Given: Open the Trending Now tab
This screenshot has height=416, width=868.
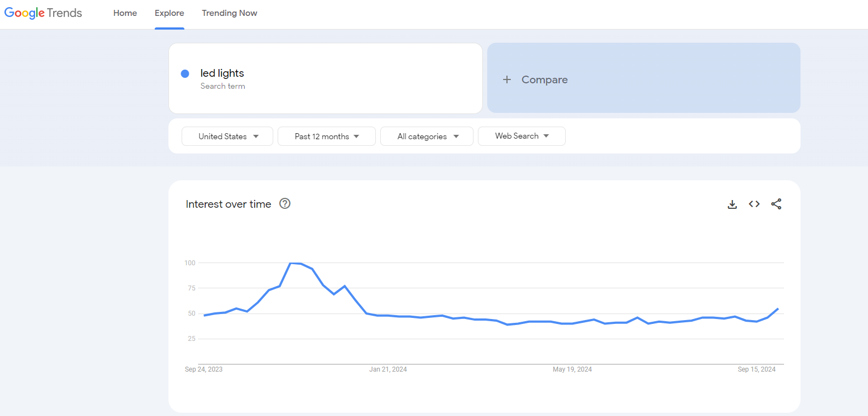Looking at the screenshot, I should 229,13.
